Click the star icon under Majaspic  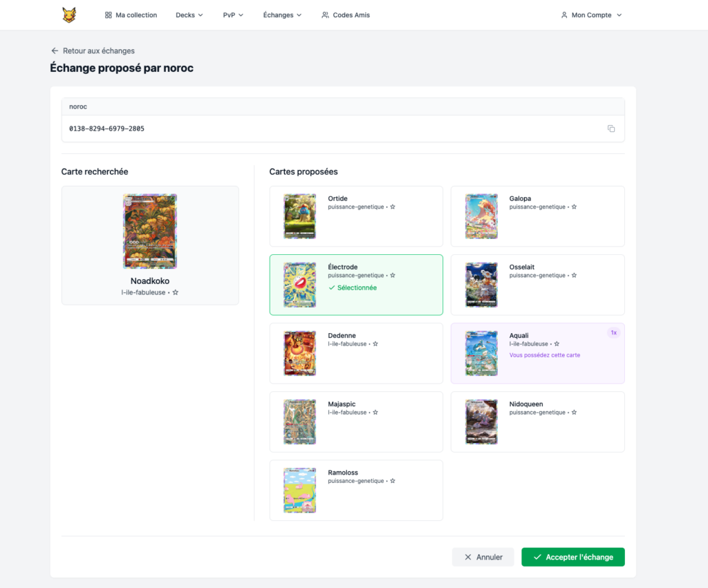375,412
